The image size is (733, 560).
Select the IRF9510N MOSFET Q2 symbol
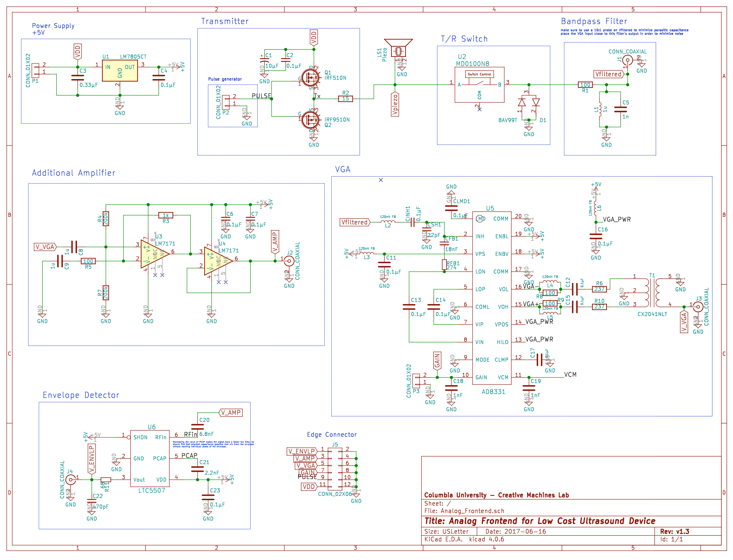[x=310, y=119]
